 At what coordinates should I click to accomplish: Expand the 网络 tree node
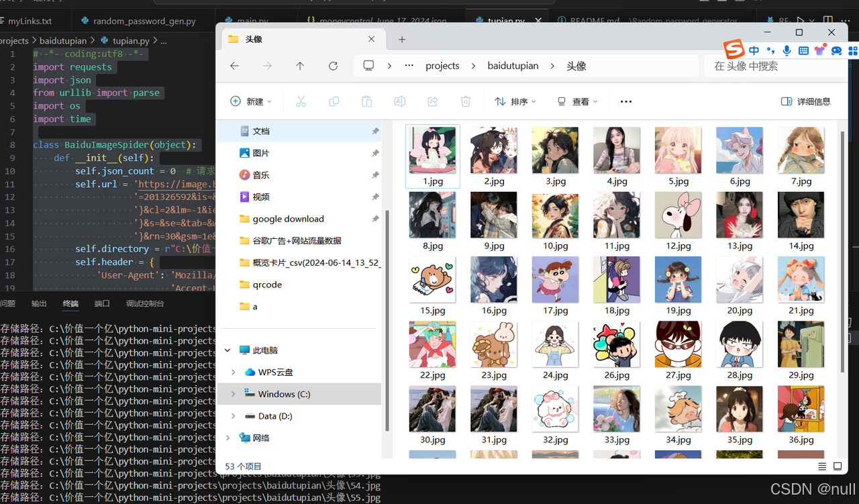click(x=228, y=438)
